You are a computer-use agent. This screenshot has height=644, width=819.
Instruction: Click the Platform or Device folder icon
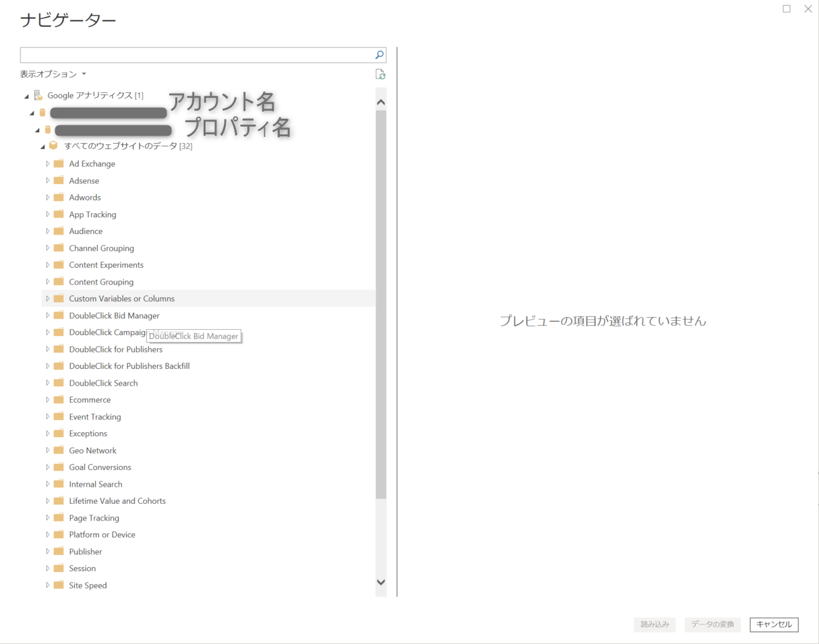[x=59, y=535]
